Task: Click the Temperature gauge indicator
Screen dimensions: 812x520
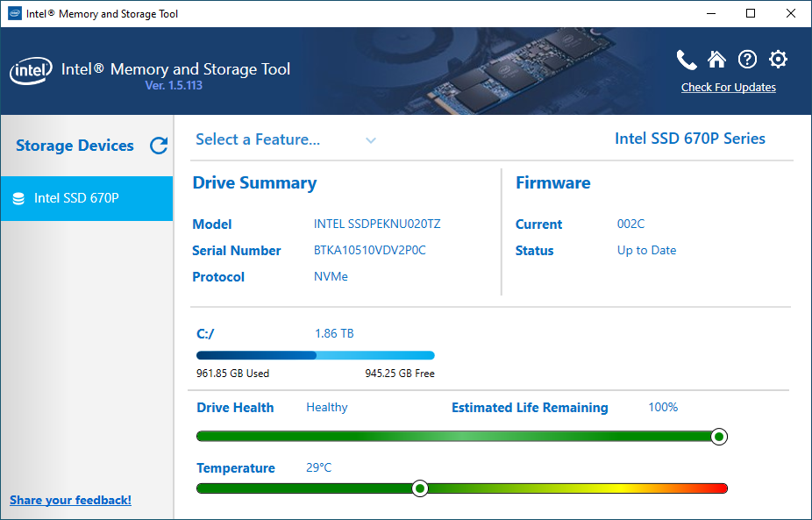Action: 420,488
